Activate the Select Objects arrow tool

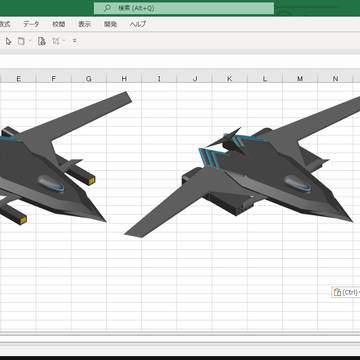pos(9,41)
